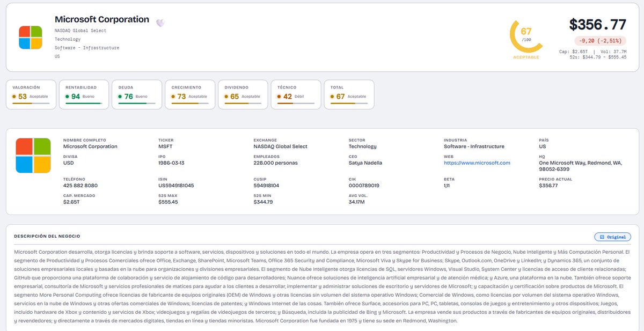Click the Descripción del Negocio heading
Viewport: 644px width, 331px height.
tap(47, 236)
